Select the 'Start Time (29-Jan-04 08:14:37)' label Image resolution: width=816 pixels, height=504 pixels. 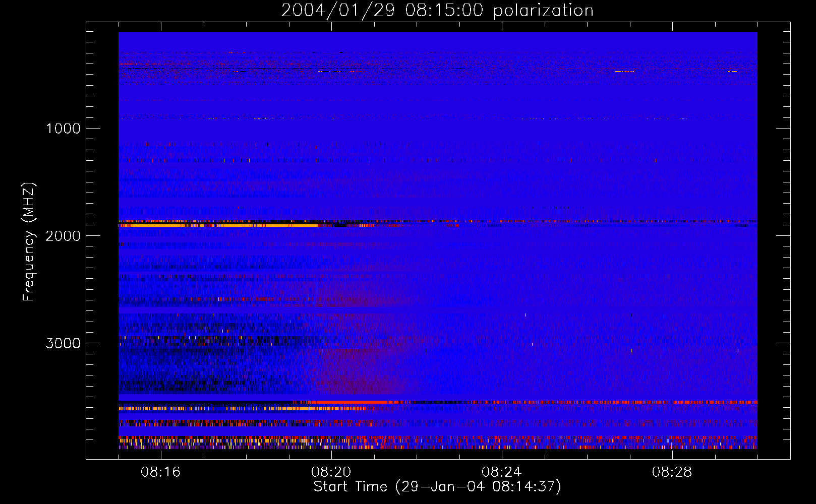[437, 487]
